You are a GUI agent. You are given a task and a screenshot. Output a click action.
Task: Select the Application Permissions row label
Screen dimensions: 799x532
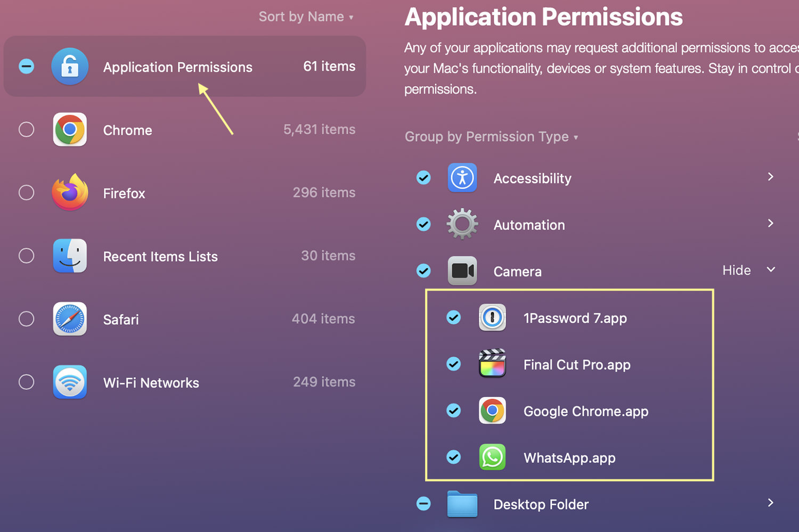tap(177, 68)
